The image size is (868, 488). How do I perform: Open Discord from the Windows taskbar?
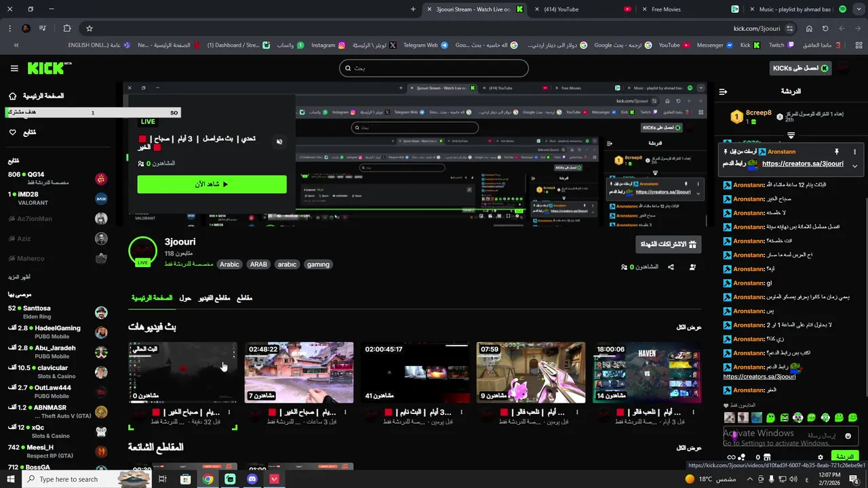pyautogui.click(x=252, y=479)
